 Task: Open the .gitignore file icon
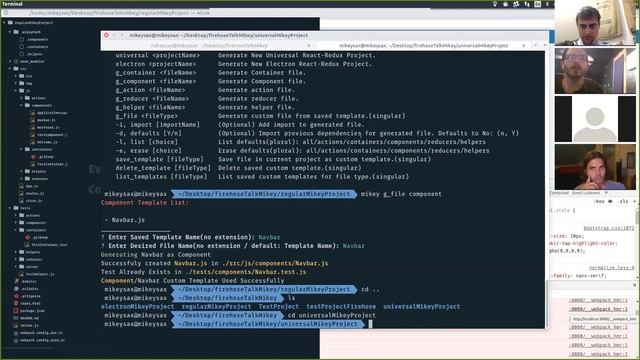coord(16,296)
